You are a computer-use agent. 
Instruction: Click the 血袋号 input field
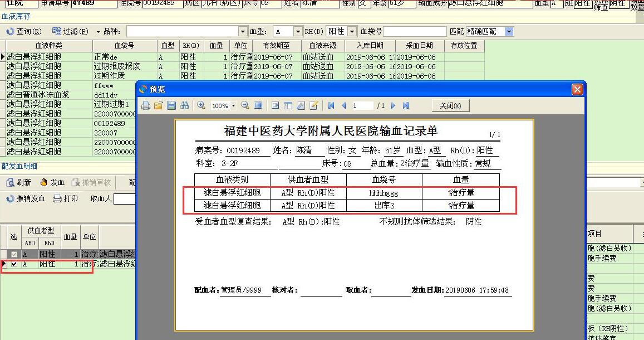coord(415,31)
